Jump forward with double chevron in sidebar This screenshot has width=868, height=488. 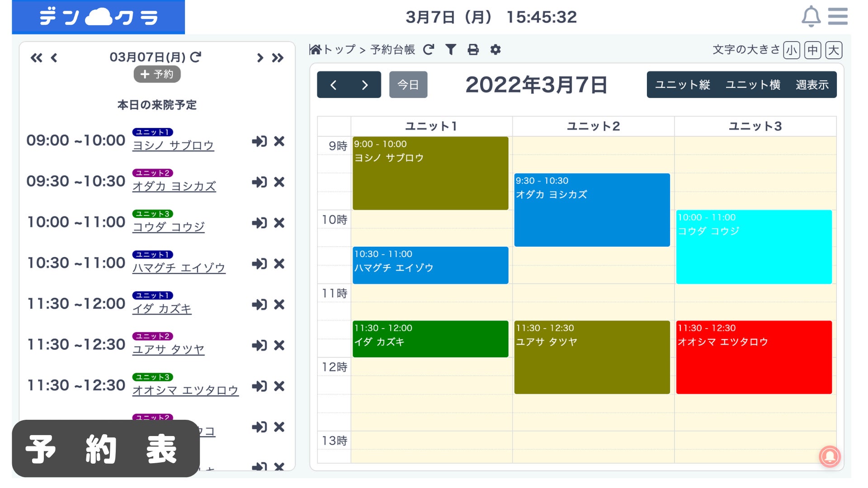[x=278, y=58]
